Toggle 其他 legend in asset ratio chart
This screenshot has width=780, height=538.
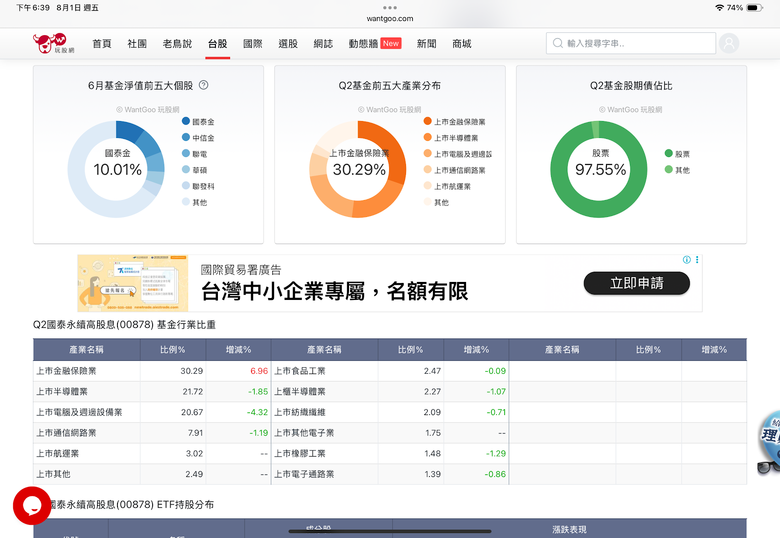(677, 170)
